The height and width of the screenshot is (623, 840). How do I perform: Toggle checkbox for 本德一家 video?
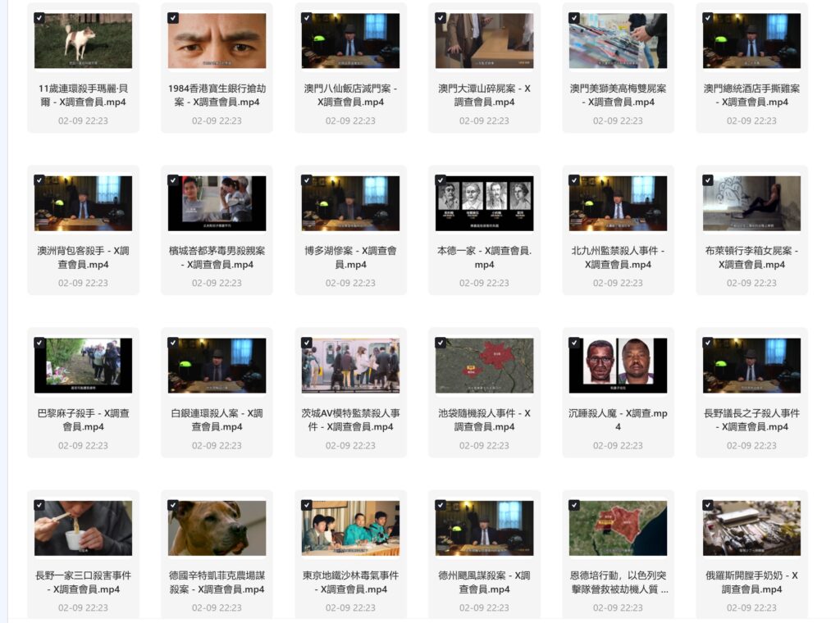pos(441,180)
